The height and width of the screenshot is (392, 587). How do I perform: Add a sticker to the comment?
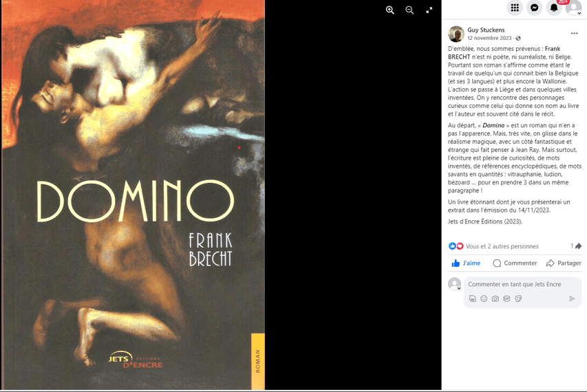(518, 298)
